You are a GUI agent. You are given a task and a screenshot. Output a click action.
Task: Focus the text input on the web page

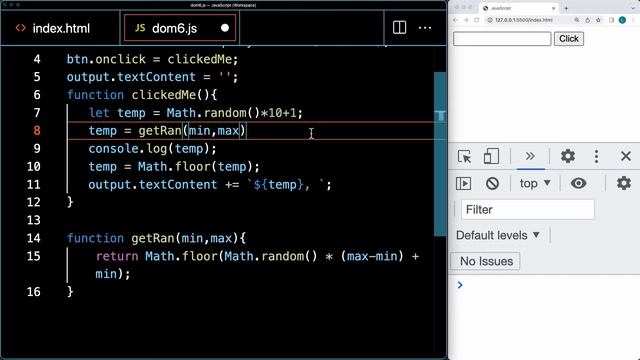point(502,39)
